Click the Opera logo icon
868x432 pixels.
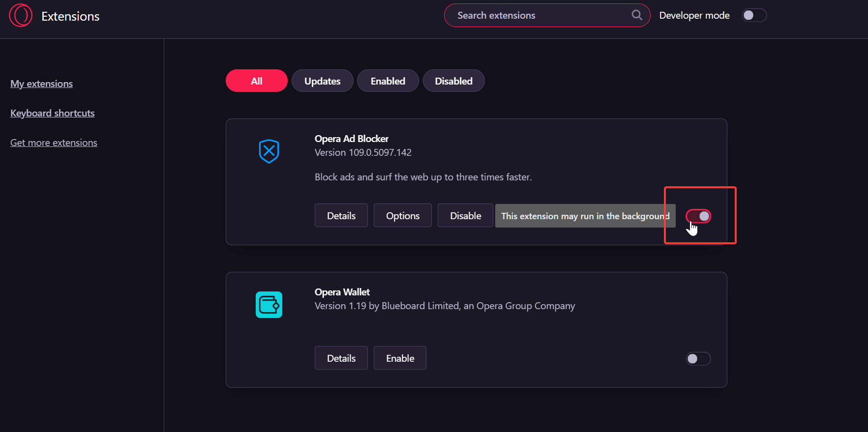click(x=21, y=15)
